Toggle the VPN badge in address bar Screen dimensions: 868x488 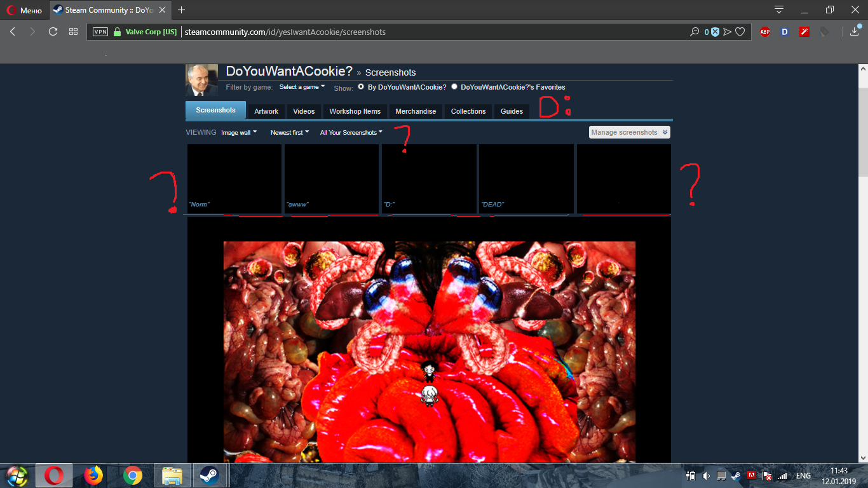tap(100, 32)
